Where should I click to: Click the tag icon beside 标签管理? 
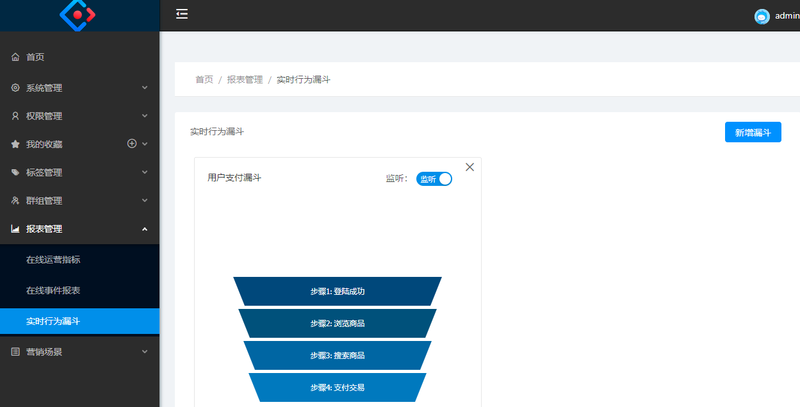point(15,172)
